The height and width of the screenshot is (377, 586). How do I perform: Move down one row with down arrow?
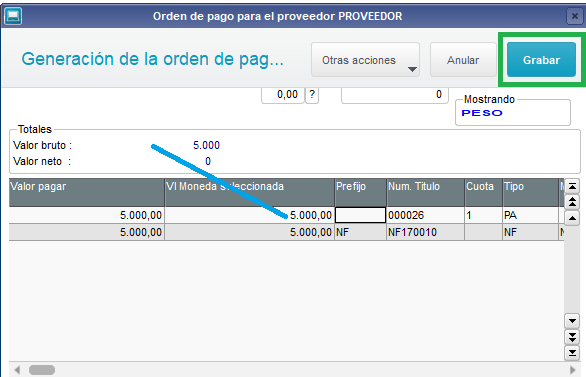[572, 321]
